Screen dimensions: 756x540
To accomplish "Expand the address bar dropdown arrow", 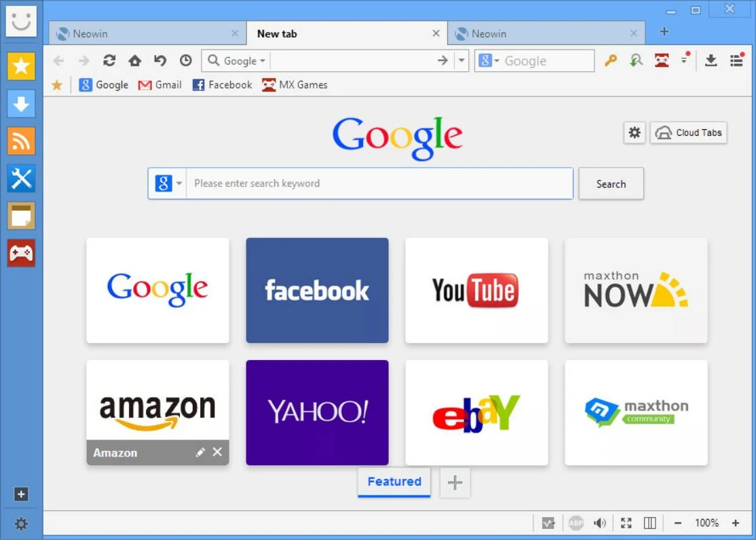I will coord(461,60).
